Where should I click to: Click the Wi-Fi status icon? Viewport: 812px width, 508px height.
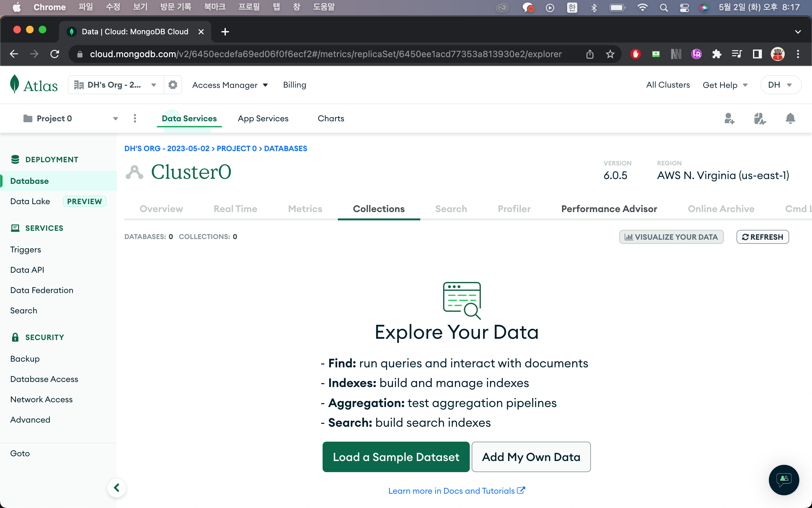643,7
